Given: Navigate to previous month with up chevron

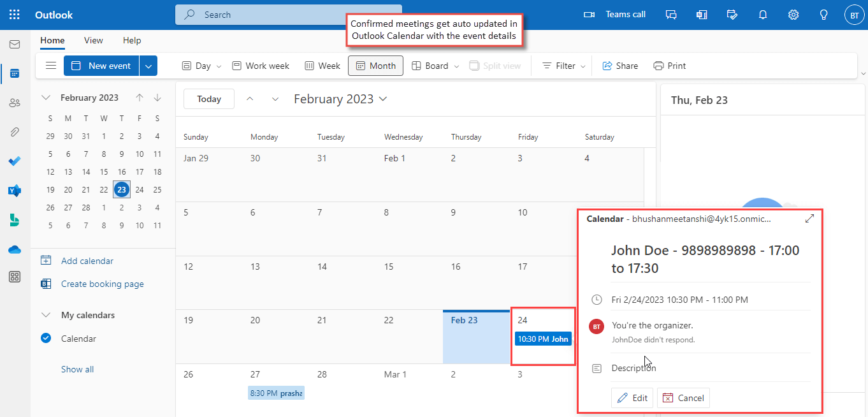Looking at the screenshot, I should pos(250,99).
